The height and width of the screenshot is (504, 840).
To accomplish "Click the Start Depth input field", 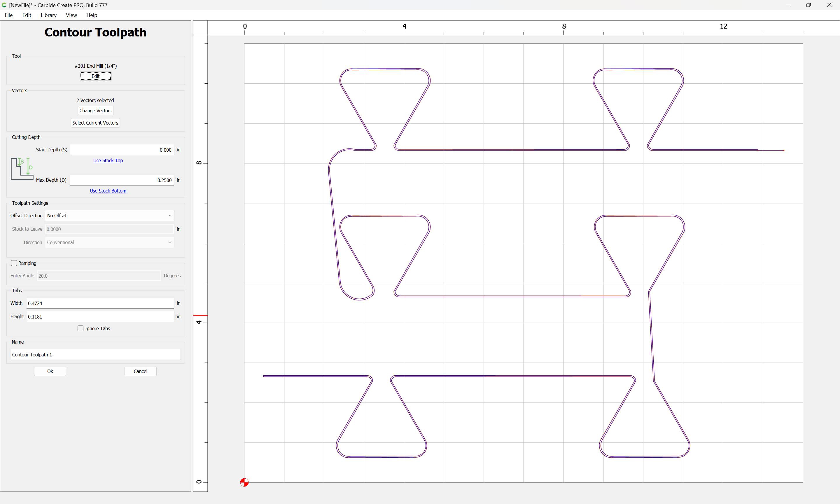I will 122,150.
